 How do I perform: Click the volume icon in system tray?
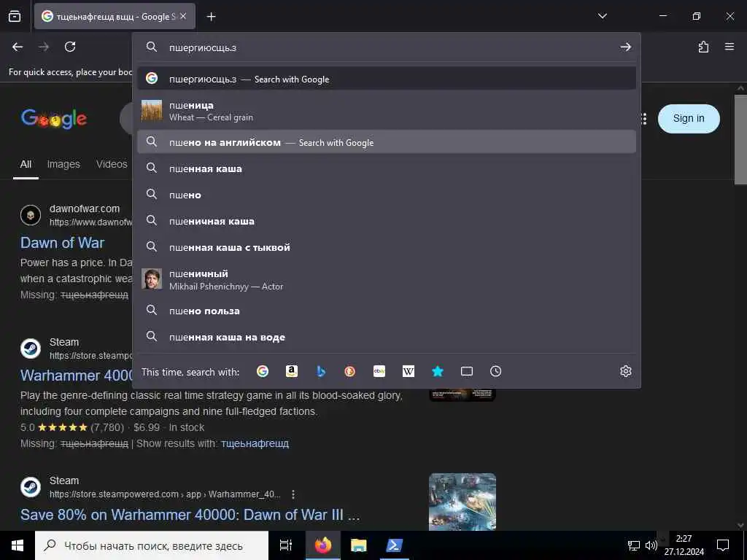coord(651,545)
